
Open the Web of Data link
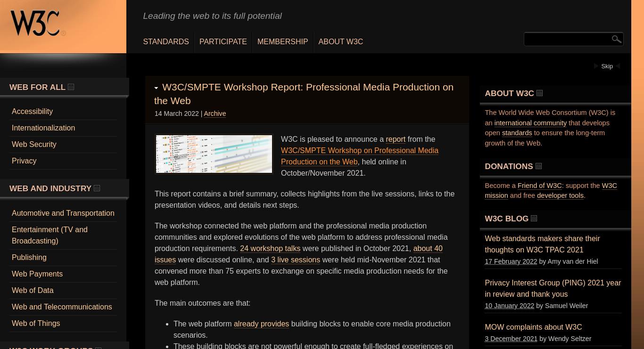click(x=33, y=290)
